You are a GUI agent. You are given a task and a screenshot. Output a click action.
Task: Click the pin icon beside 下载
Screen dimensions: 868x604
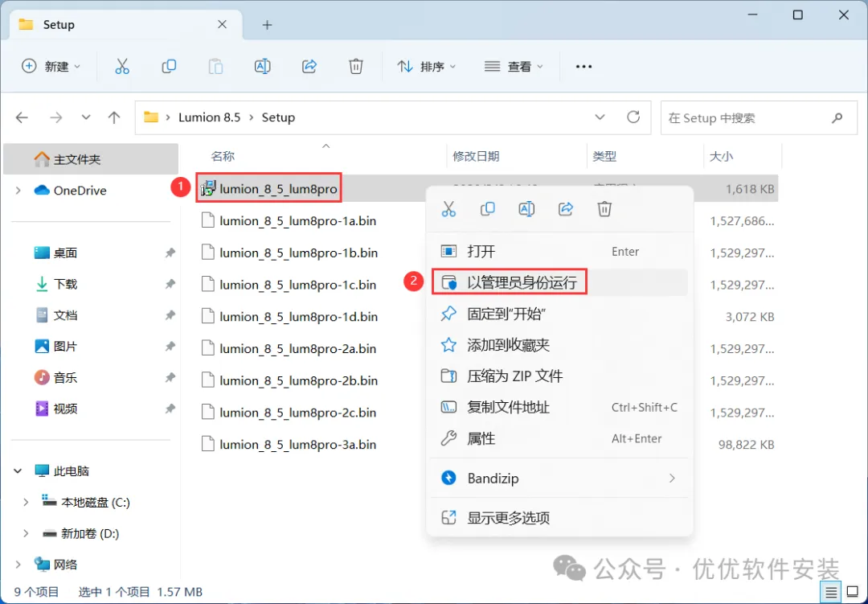[x=170, y=284]
